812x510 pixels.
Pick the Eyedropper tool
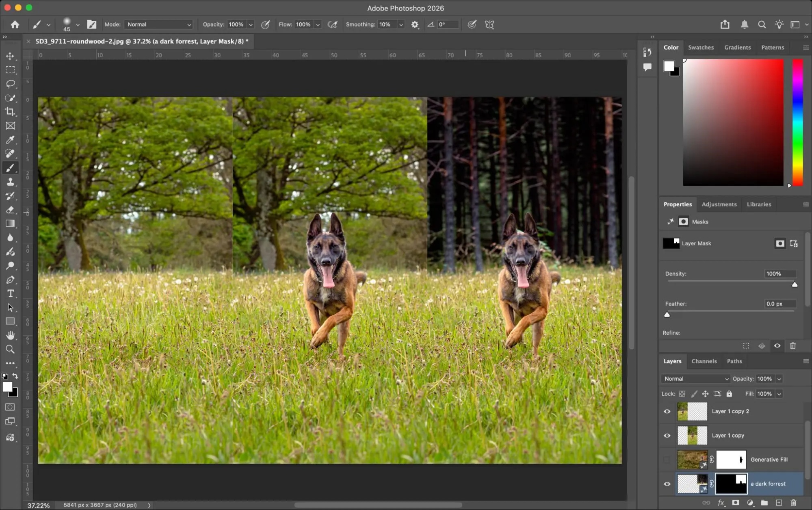click(10, 140)
